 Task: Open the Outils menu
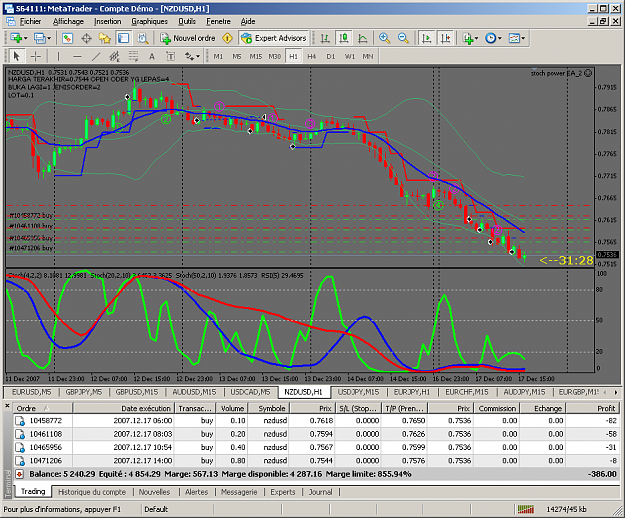(x=187, y=22)
